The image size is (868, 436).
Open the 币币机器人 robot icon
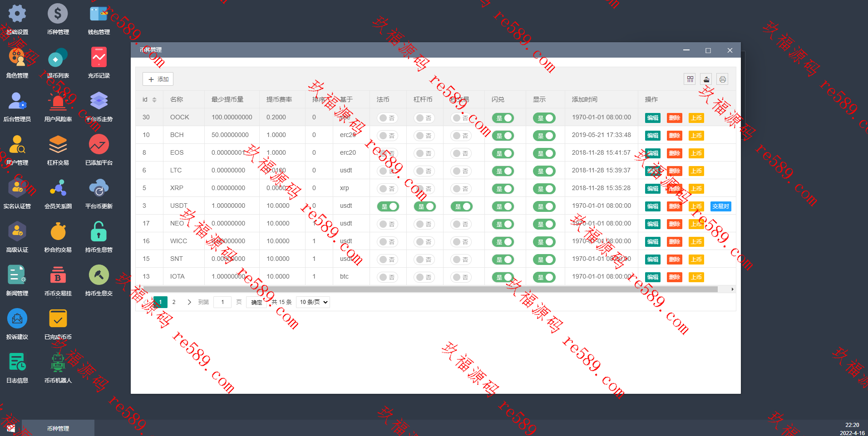coord(58,367)
